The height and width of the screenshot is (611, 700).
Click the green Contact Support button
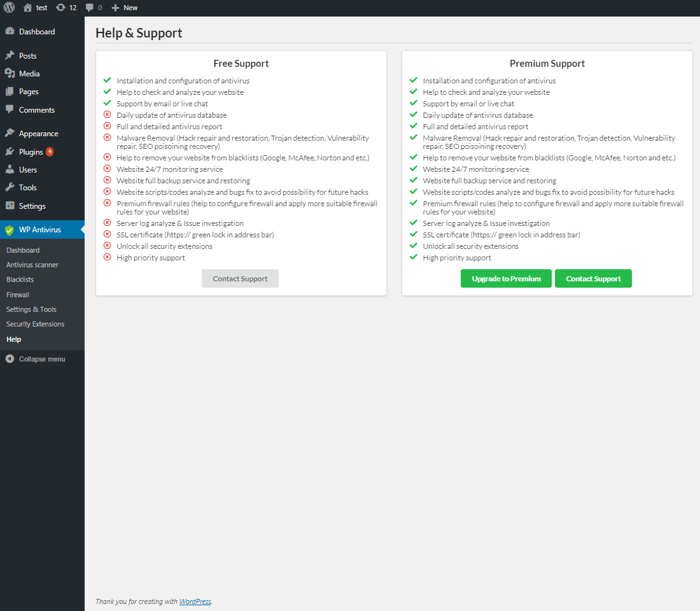point(593,279)
